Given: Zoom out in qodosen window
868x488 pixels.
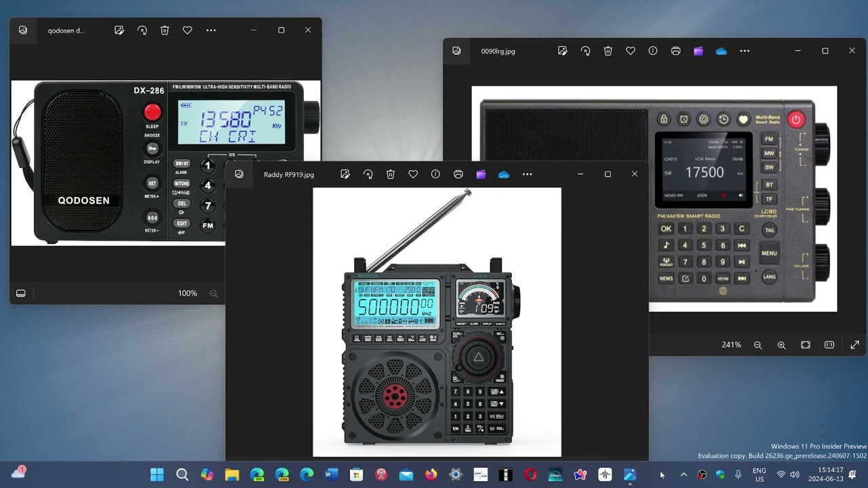Looking at the screenshot, I should point(214,293).
